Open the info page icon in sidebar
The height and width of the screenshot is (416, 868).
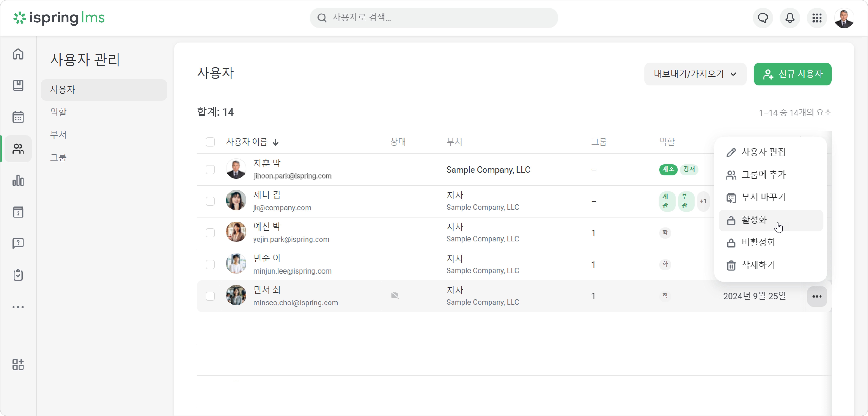tap(18, 212)
